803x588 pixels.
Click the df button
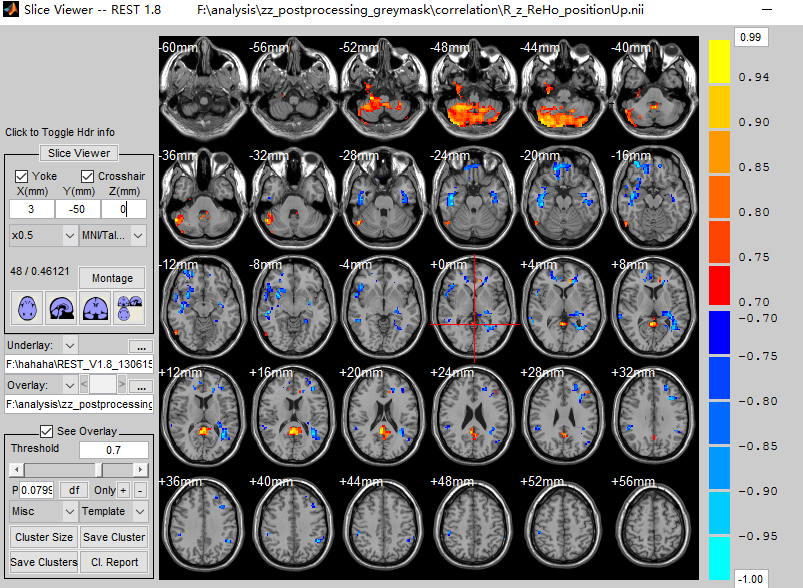point(74,490)
